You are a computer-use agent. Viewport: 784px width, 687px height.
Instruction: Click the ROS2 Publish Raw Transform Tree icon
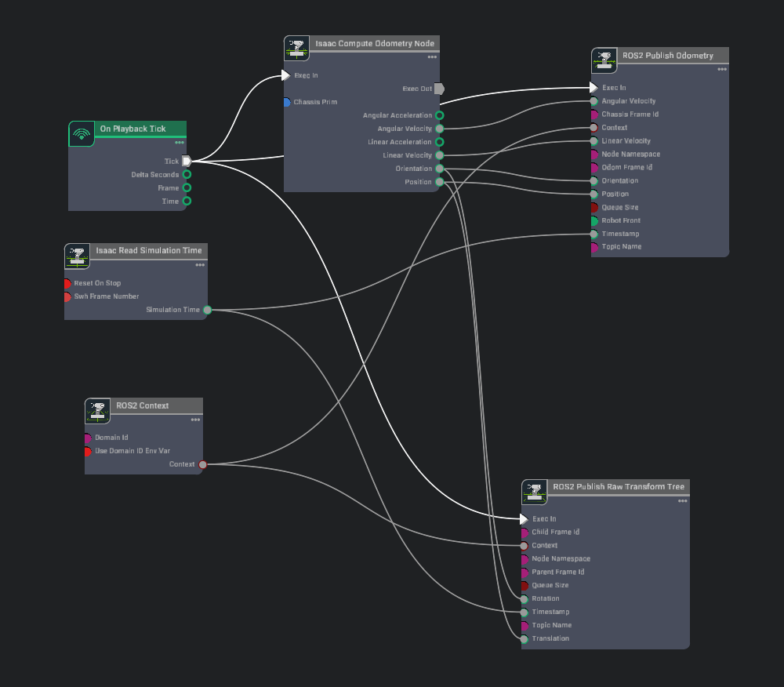pos(535,492)
